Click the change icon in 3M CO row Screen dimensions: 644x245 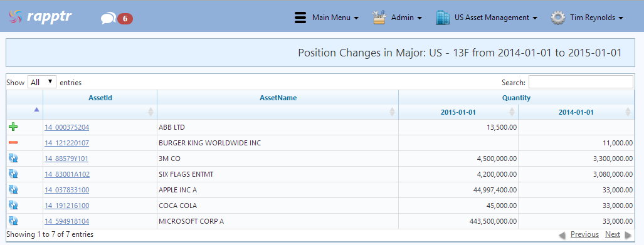click(13, 158)
